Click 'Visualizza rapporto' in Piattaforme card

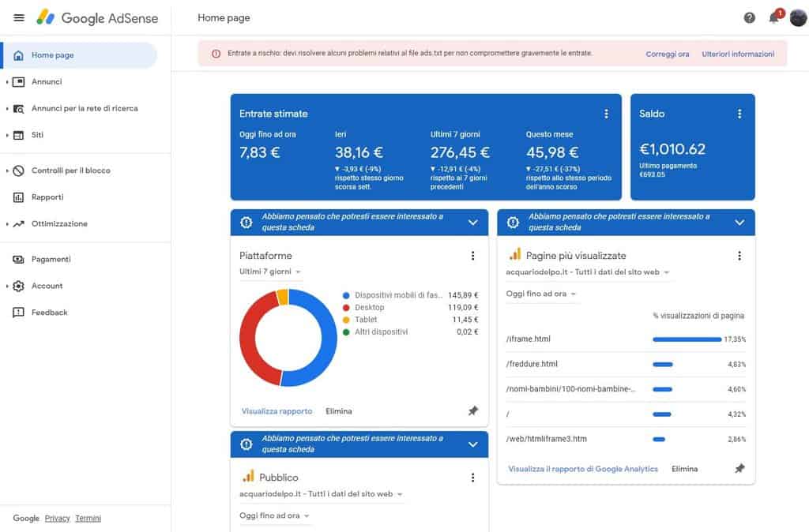point(277,411)
